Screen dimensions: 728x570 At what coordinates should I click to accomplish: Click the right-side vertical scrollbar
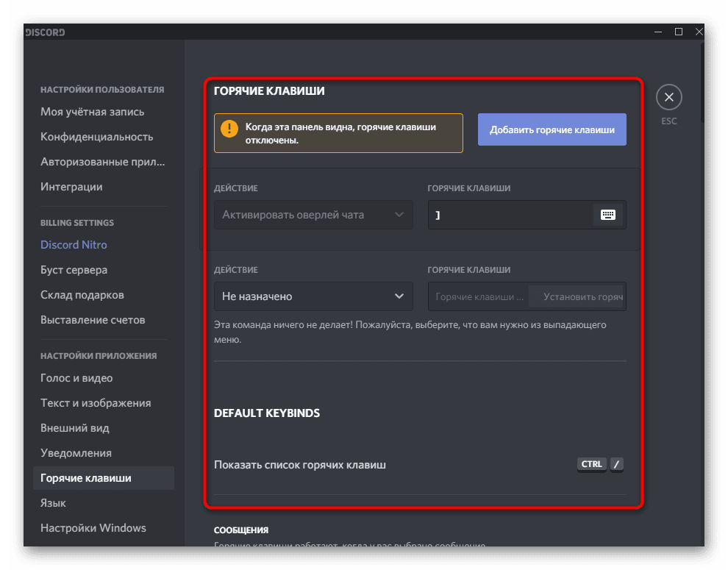(x=702, y=82)
